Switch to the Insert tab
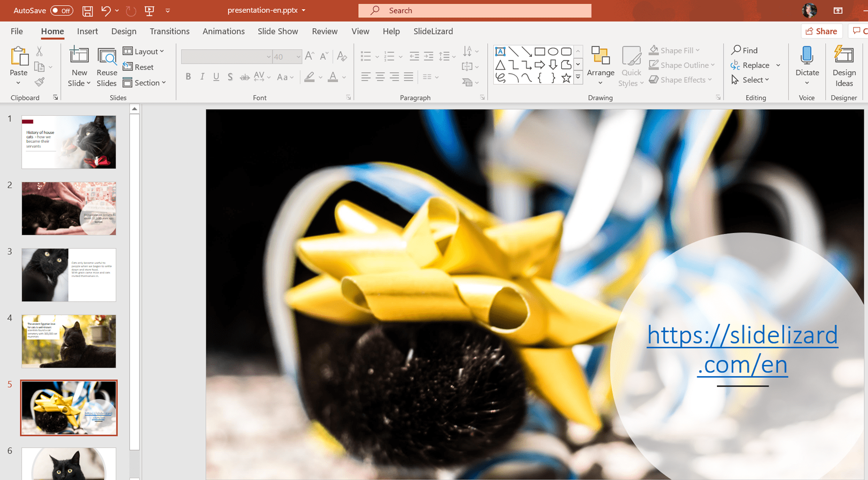868x480 pixels. point(87,31)
